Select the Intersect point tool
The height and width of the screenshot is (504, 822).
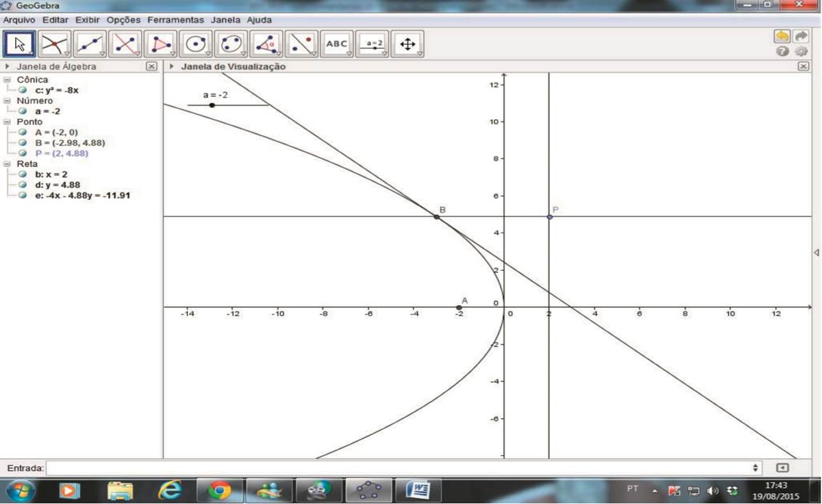[x=54, y=44]
